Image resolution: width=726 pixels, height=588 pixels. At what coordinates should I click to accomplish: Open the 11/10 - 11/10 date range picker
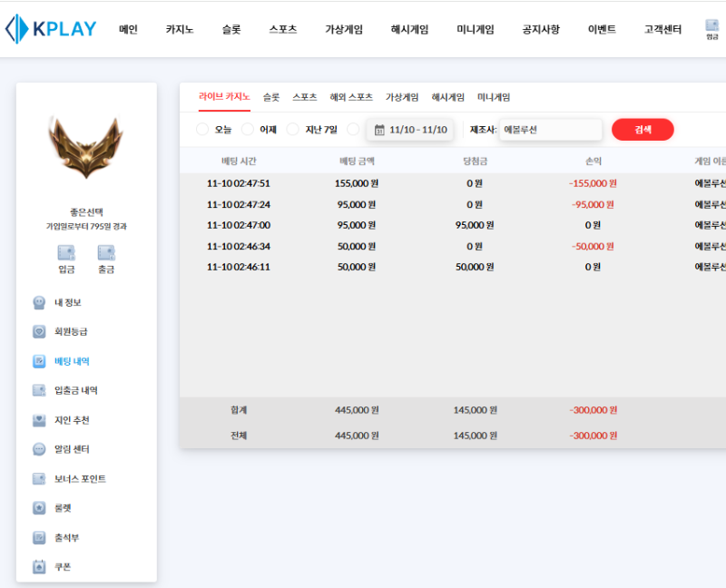click(410, 130)
